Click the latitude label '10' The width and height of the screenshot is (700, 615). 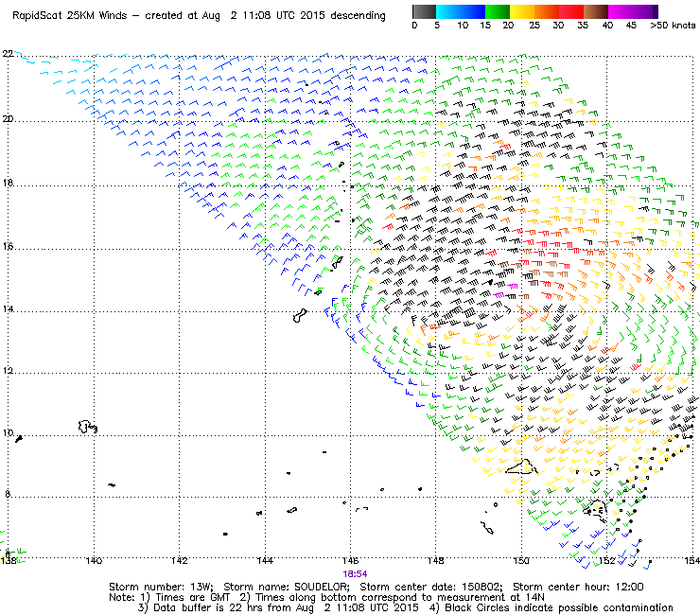pos(8,433)
